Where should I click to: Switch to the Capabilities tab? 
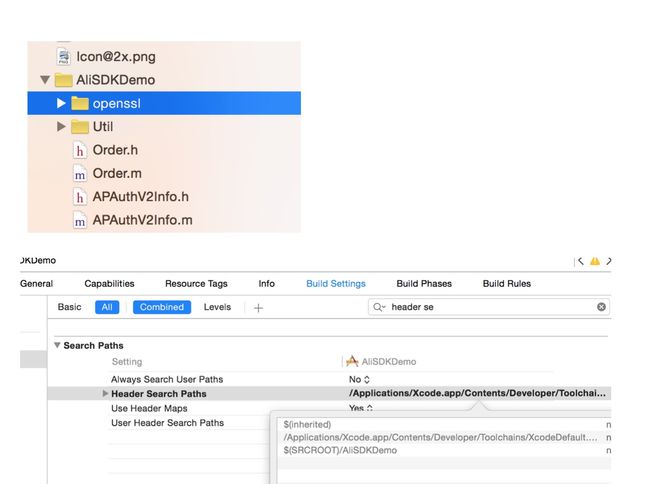pyautogui.click(x=109, y=284)
